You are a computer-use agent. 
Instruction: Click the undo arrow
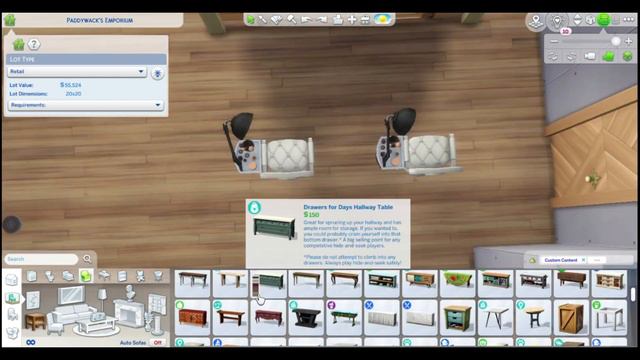pos(306,19)
